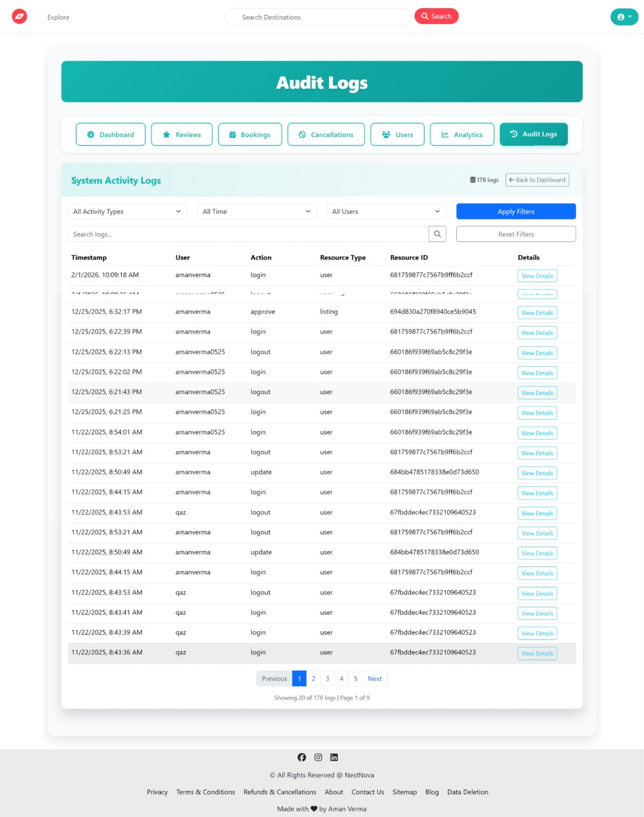Open the Instagram icon in footer
Viewport: 644px width, 817px height.
tap(318, 757)
